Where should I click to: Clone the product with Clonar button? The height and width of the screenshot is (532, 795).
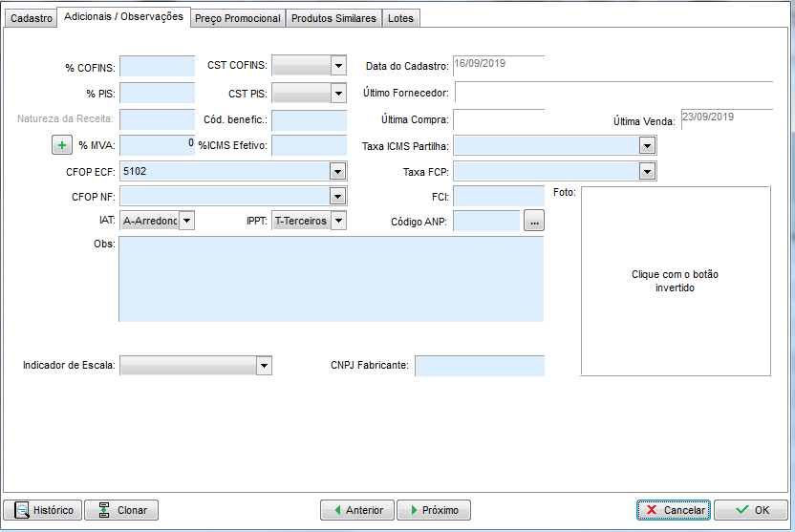point(121,510)
